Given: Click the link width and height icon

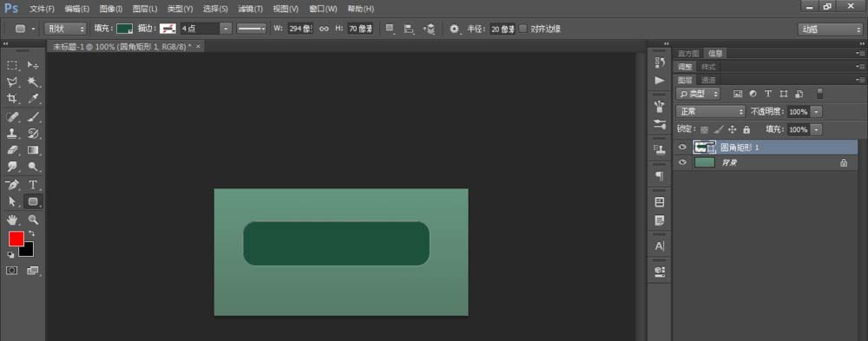Looking at the screenshot, I should point(325,29).
